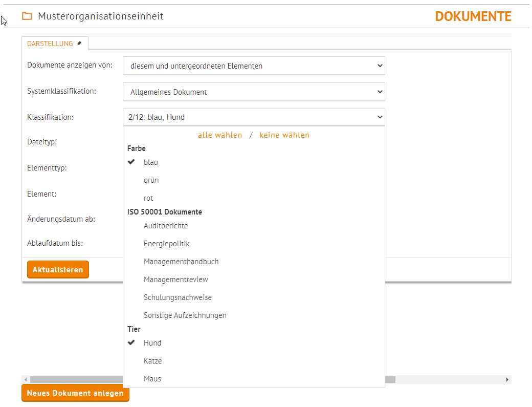Check the 'Katze' option
The width and height of the screenshot is (532, 407).
(254, 361)
